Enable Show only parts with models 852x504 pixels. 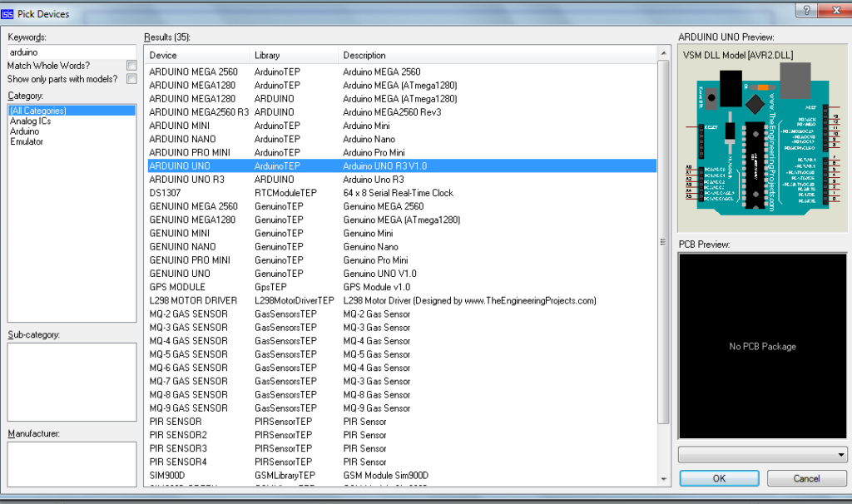pos(131,79)
